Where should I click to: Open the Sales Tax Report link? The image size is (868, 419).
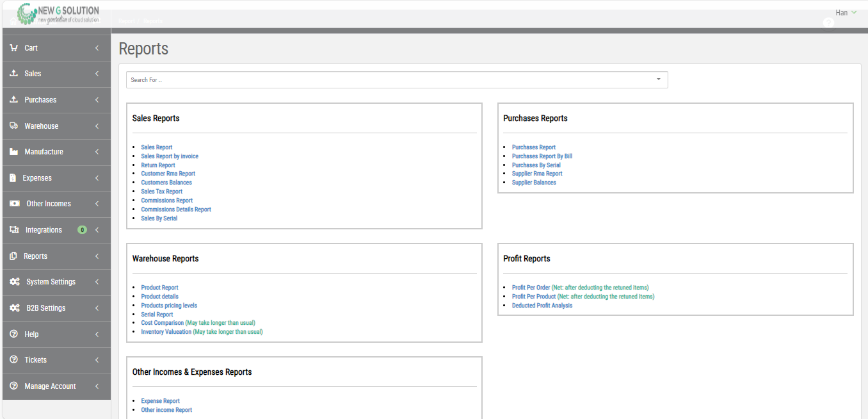click(161, 192)
